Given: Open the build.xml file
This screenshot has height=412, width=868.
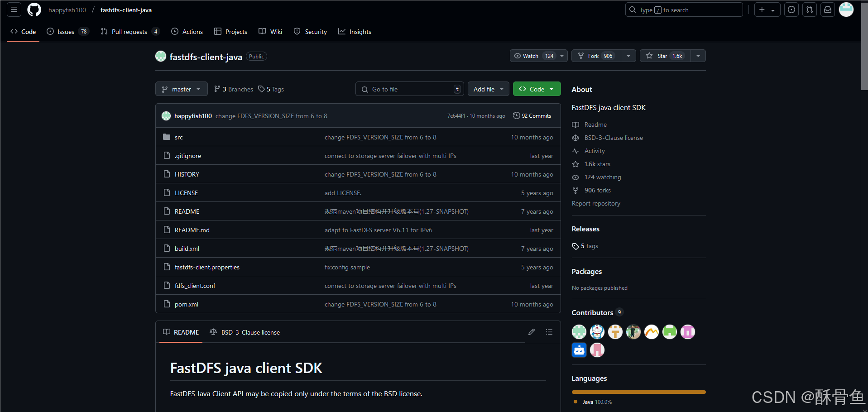Looking at the screenshot, I should (187, 249).
